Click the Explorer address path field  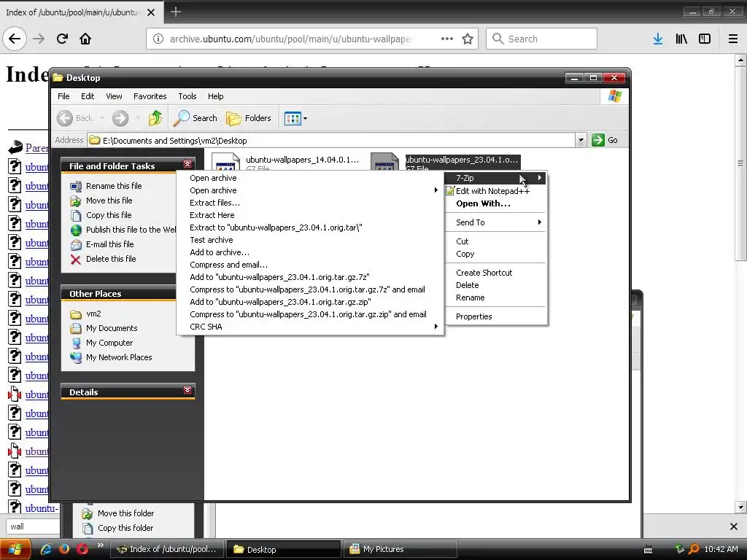click(x=332, y=141)
